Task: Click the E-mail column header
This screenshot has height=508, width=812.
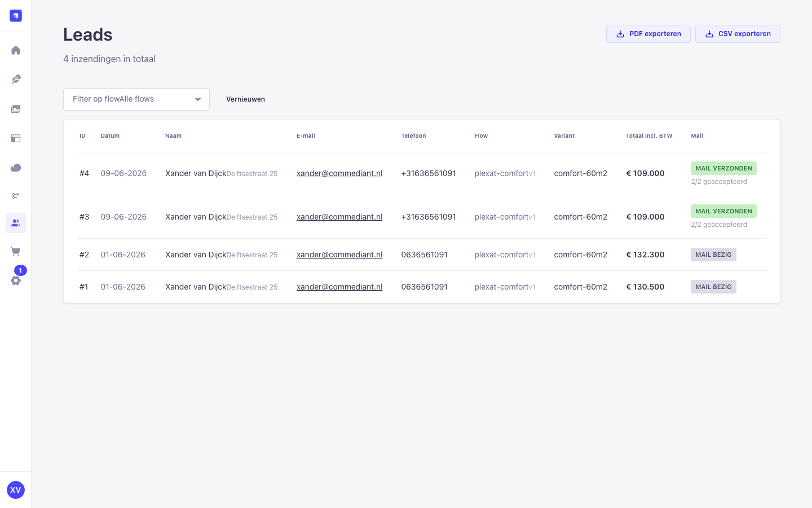Action: coord(306,136)
